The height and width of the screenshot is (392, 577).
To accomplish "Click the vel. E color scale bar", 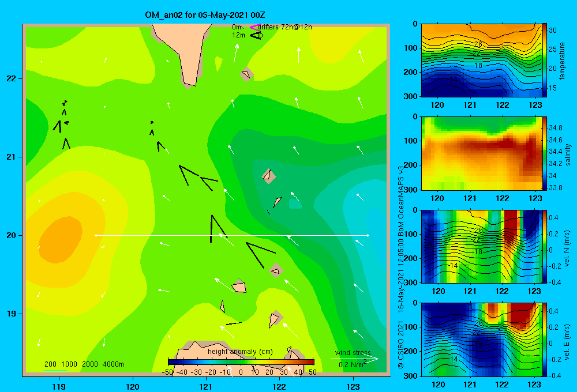I will pyautogui.click(x=545, y=340).
